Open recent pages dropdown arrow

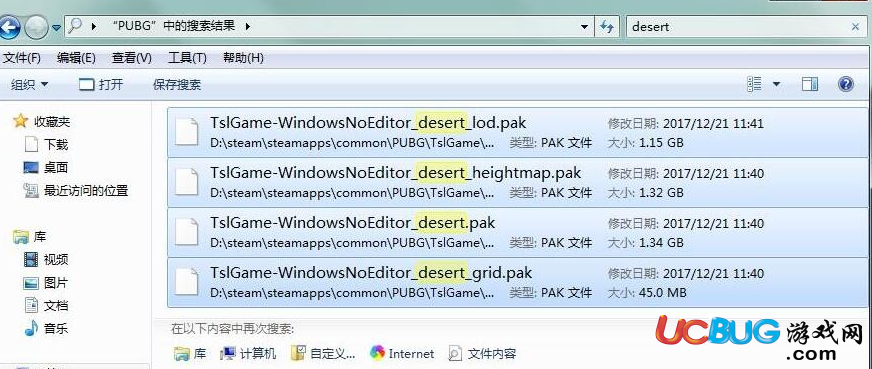click(x=57, y=27)
